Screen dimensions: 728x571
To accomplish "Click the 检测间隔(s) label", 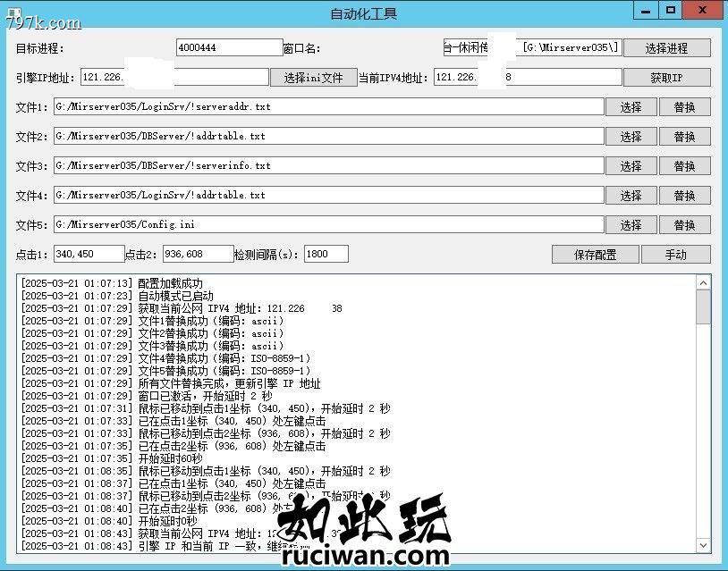I will 267,254.
